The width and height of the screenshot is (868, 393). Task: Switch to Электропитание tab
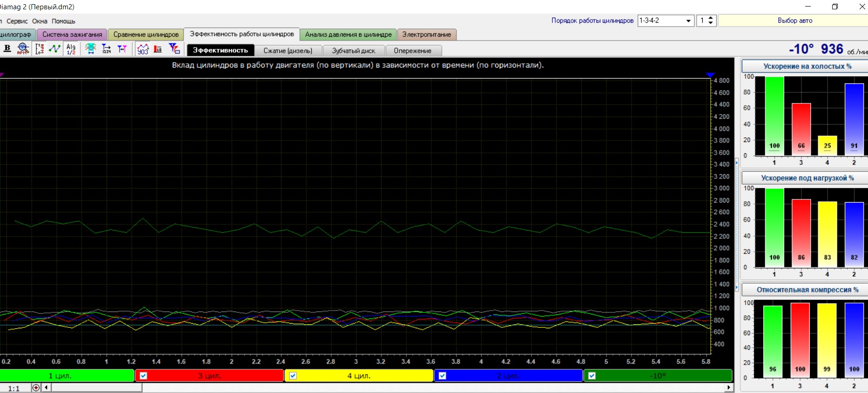coord(427,34)
